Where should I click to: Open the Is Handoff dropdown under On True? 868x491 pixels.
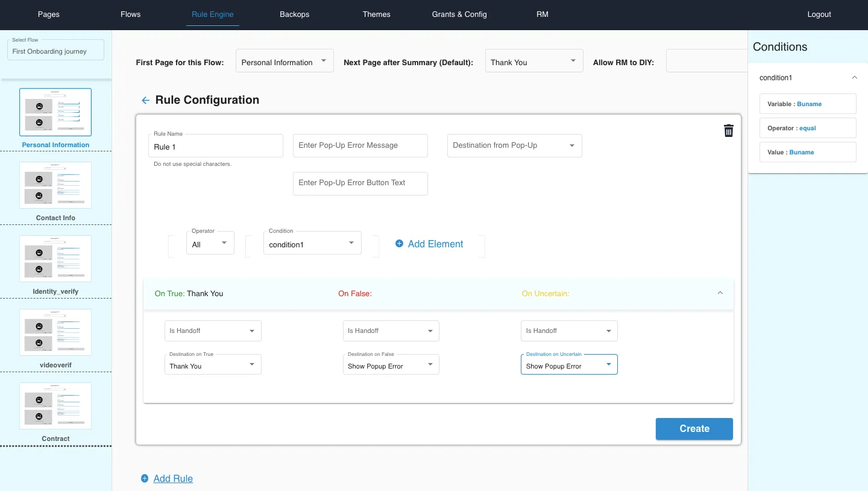point(213,331)
